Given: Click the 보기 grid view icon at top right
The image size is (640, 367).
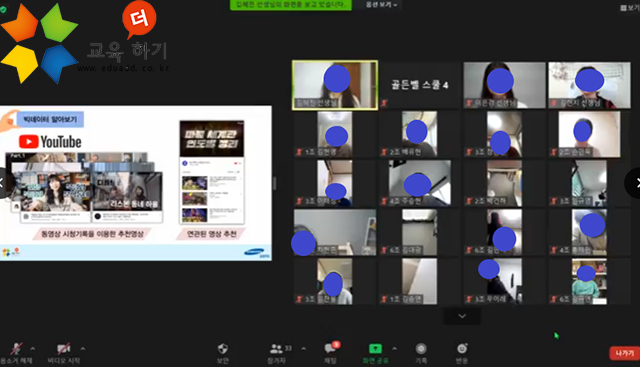Looking at the screenshot, I should point(623,8).
